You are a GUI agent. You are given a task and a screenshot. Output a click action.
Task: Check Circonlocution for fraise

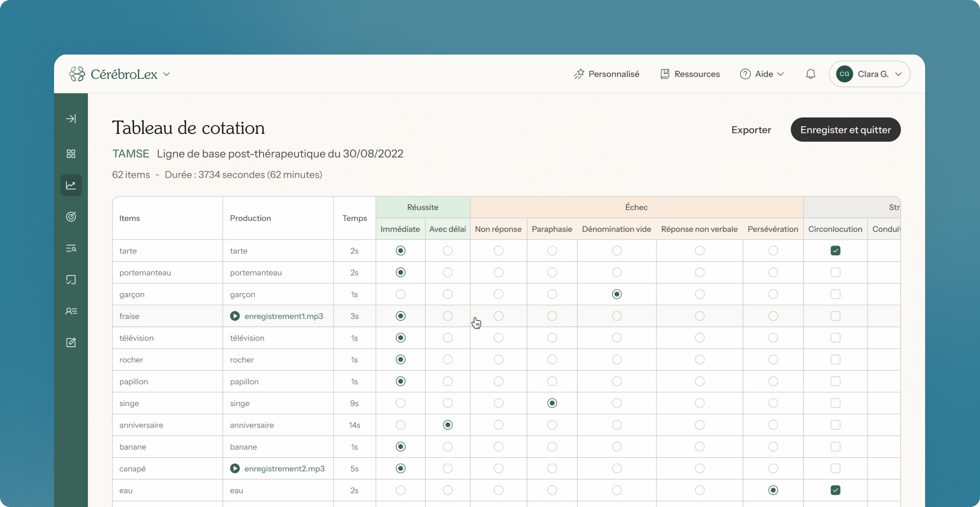pos(835,316)
